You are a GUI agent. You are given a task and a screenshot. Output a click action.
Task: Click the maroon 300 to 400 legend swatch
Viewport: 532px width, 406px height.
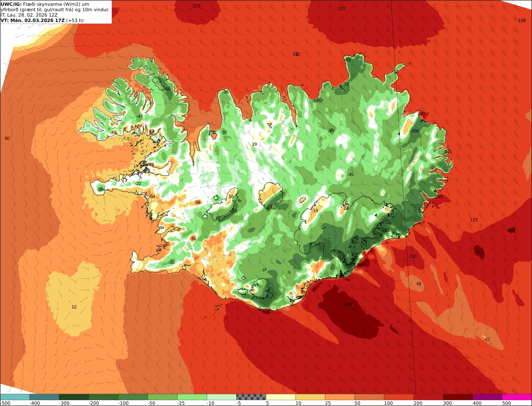coord(458,397)
